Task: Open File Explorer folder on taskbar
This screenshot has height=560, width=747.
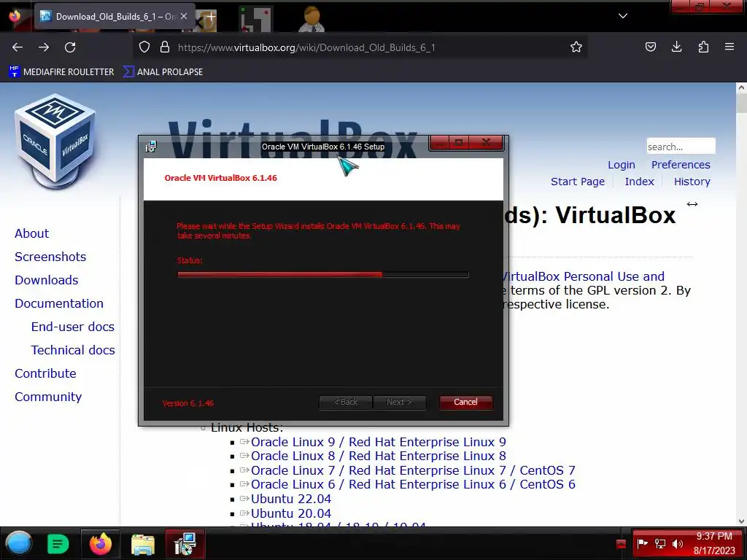Action: (142, 544)
